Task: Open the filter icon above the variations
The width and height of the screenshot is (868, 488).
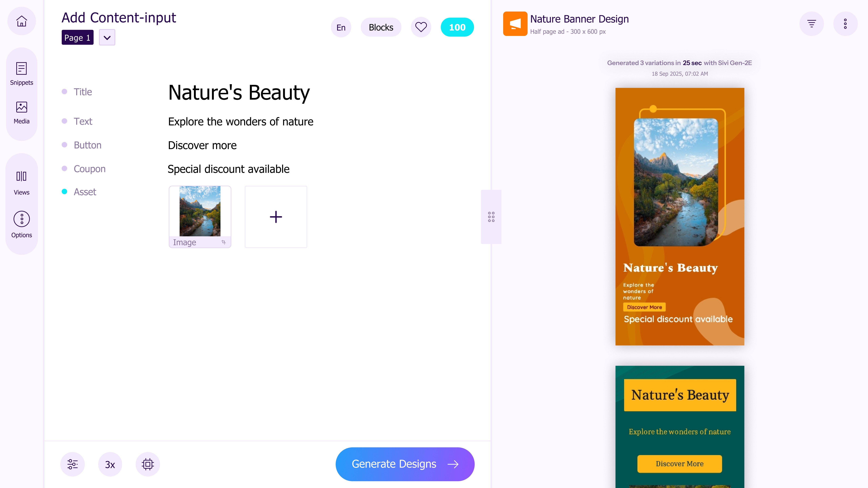Action: tap(812, 24)
